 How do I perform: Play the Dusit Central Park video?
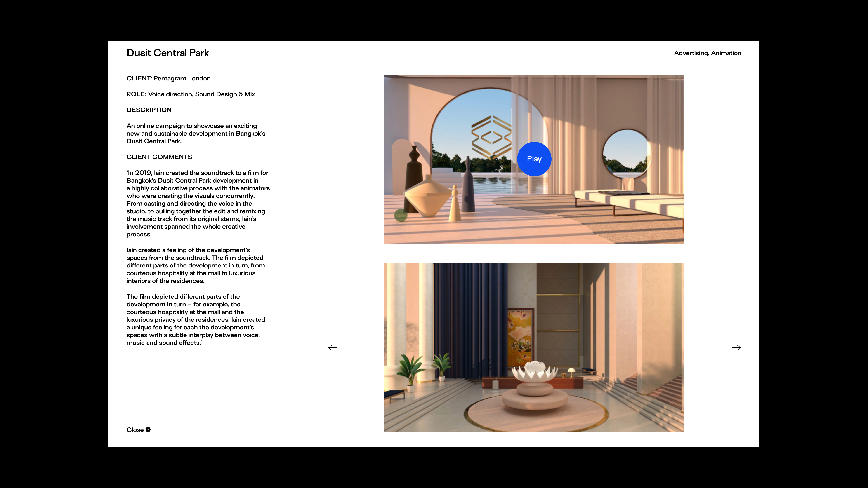click(x=534, y=159)
